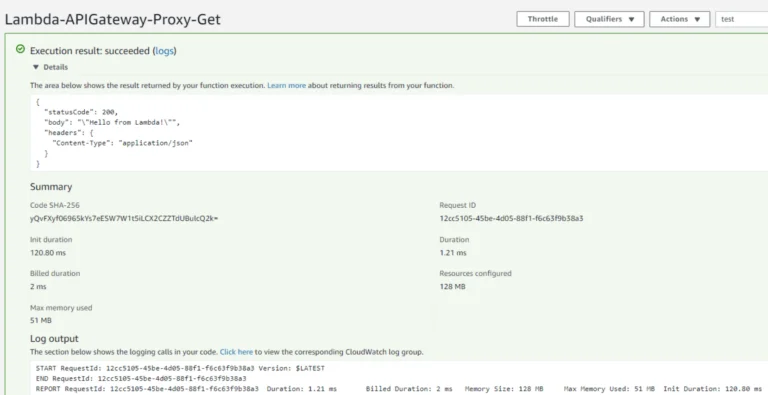Open Click here CloudWatch log group link
The width and height of the screenshot is (768, 395).
tap(237, 352)
